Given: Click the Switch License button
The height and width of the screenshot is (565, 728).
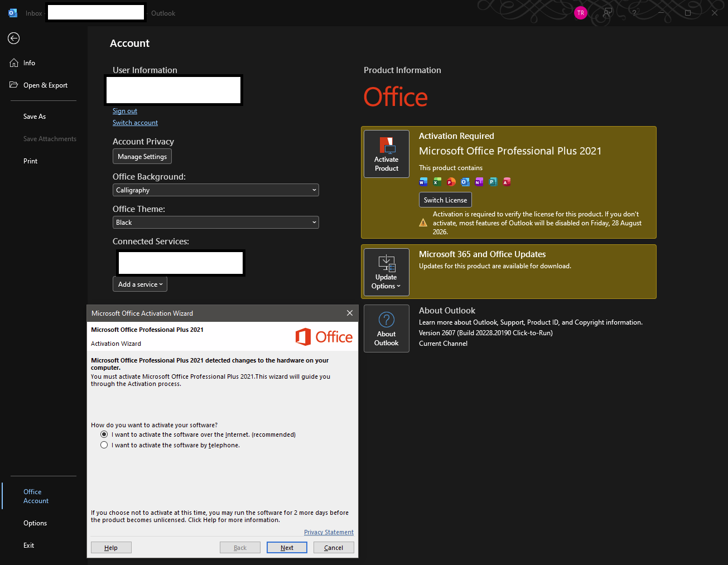Looking at the screenshot, I should [445, 200].
